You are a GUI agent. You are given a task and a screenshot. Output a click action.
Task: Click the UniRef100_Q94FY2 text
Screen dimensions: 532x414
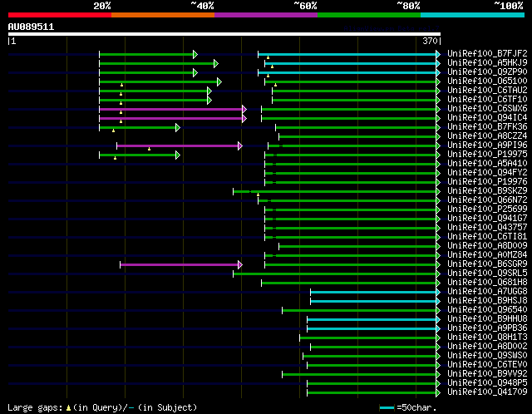click(x=487, y=173)
